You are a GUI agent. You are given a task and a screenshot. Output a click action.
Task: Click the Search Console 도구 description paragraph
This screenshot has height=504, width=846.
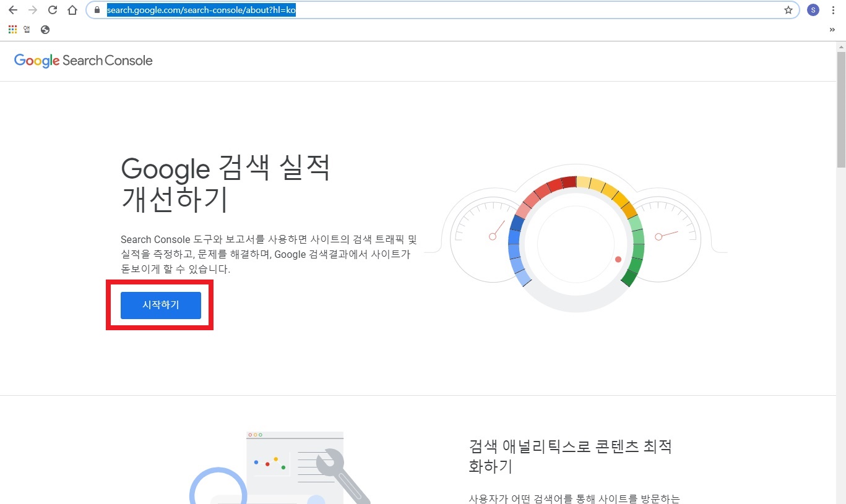click(x=269, y=254)
